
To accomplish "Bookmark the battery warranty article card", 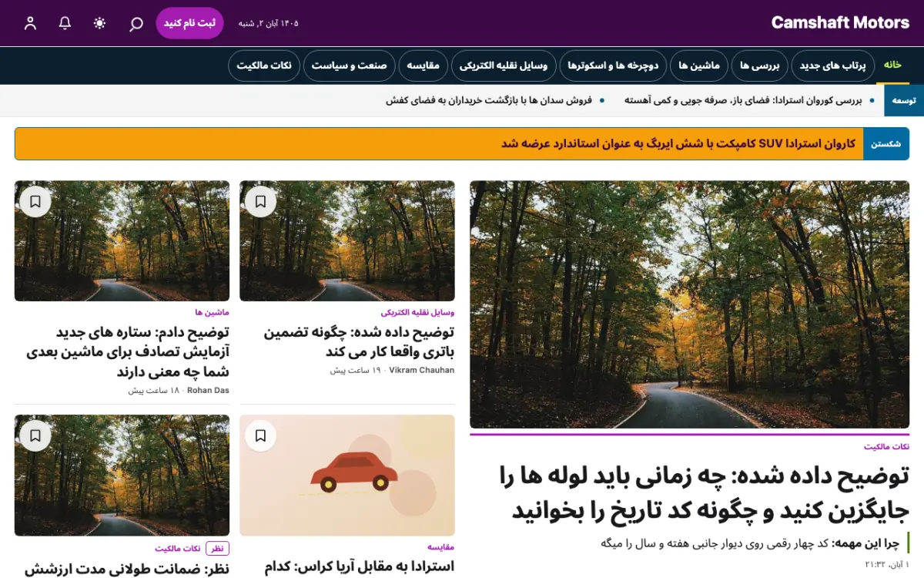I will pyautogui.click(x=260, y=202).
